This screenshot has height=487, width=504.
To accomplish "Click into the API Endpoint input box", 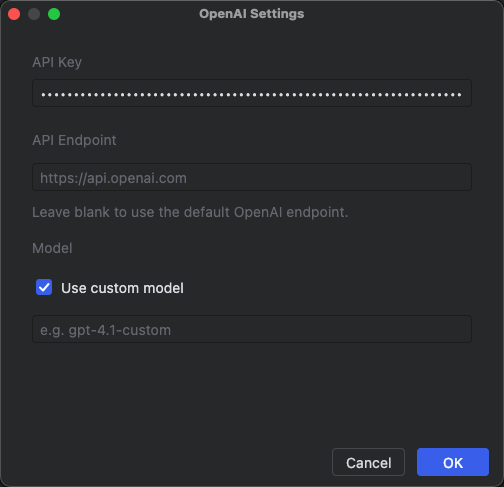I will tap(252, 177).
